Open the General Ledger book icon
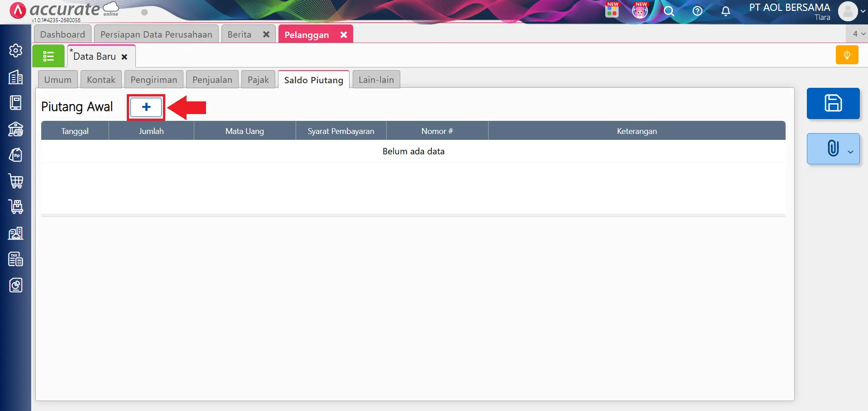868x411 pixels. [16, 103]
